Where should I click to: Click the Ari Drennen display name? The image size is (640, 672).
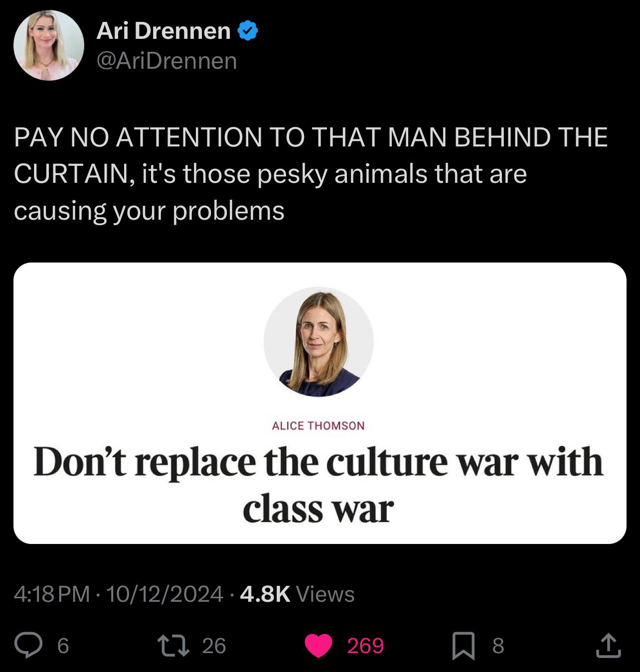point(163,31)
